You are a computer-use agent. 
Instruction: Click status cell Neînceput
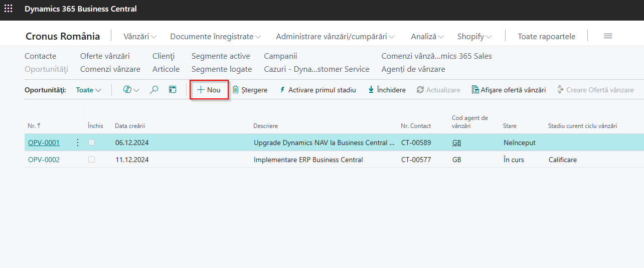520,143
